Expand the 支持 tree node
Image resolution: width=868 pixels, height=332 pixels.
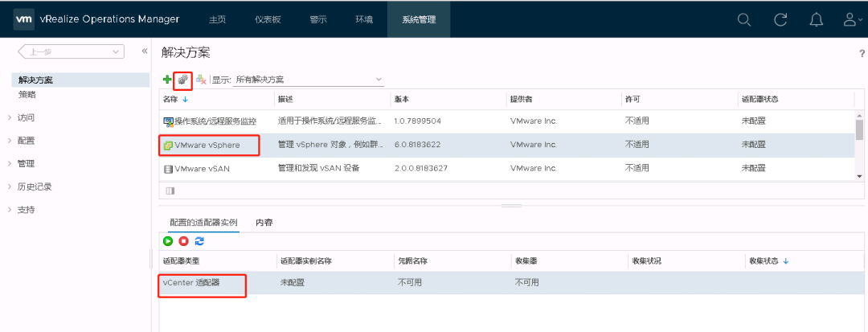point(10,210)
